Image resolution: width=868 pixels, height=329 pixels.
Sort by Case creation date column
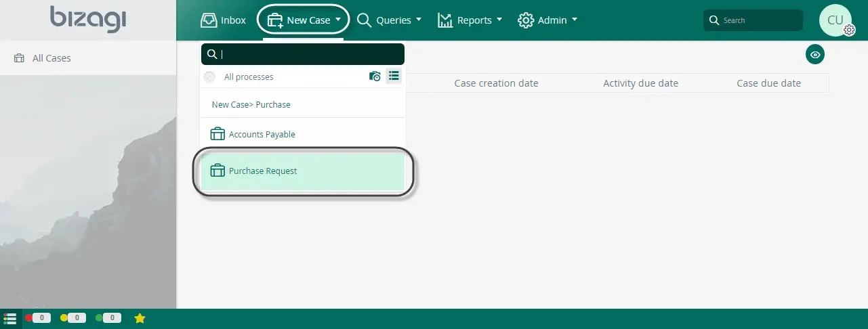(x=496, y=83)
